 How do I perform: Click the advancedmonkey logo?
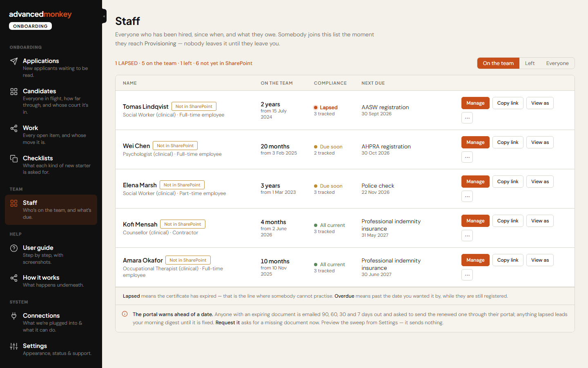[x=40, y=14]
